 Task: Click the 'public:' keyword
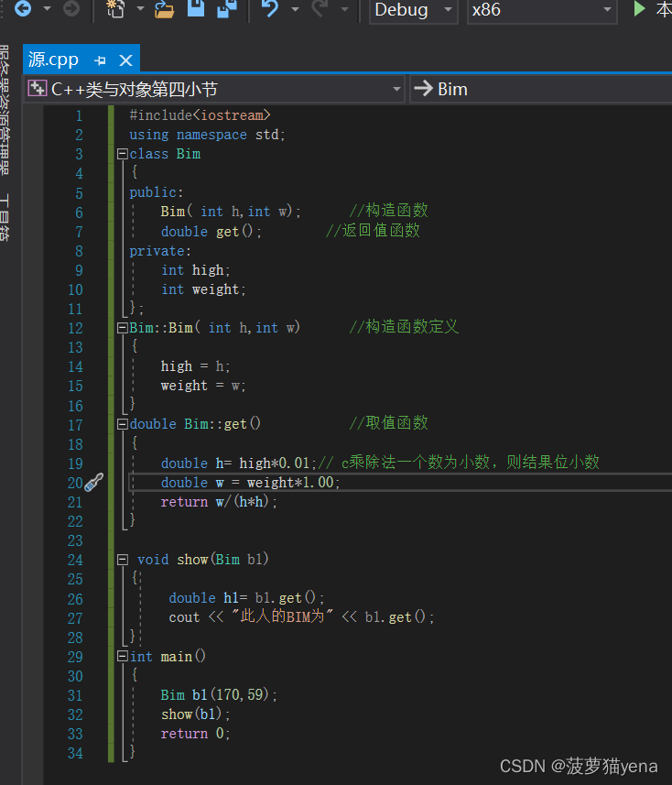(157, 192)
